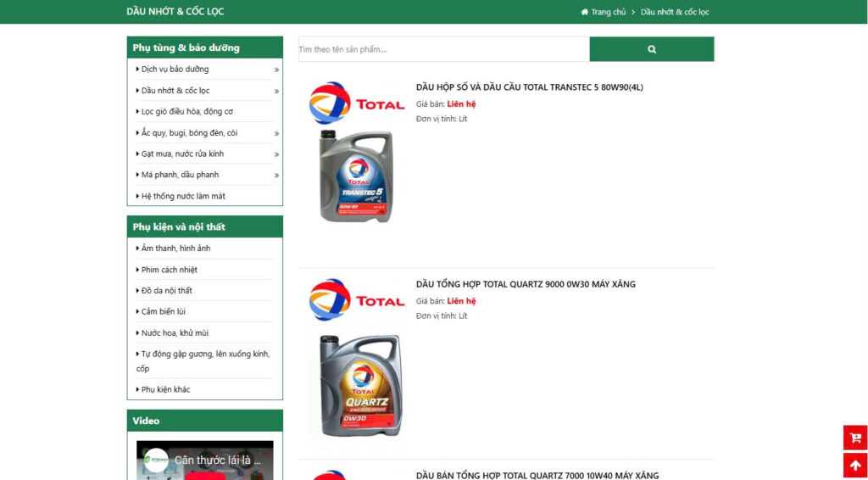Expand Dầu nhớt & cốc lọc arrow
Screen dimensions: 868x480
276,91
